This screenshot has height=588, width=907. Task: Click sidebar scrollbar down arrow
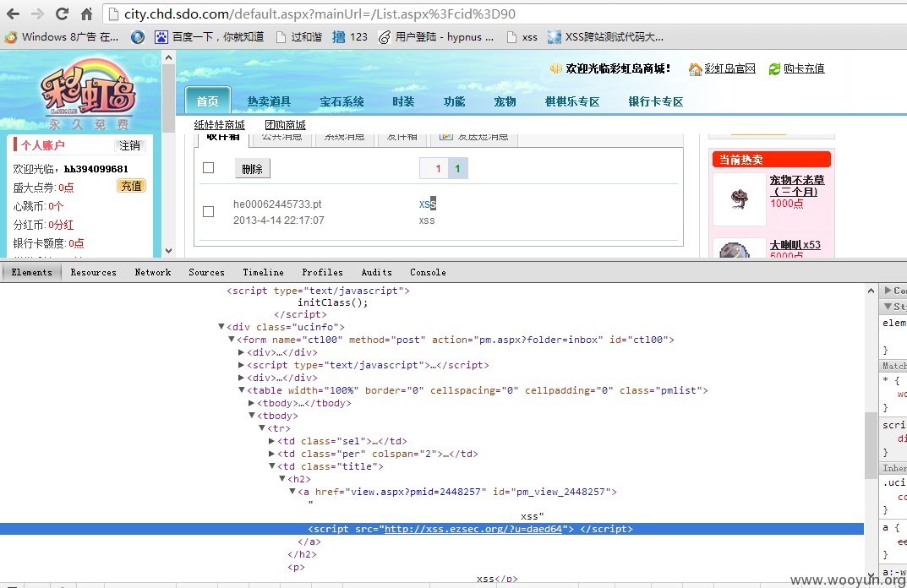coord(168,250)
